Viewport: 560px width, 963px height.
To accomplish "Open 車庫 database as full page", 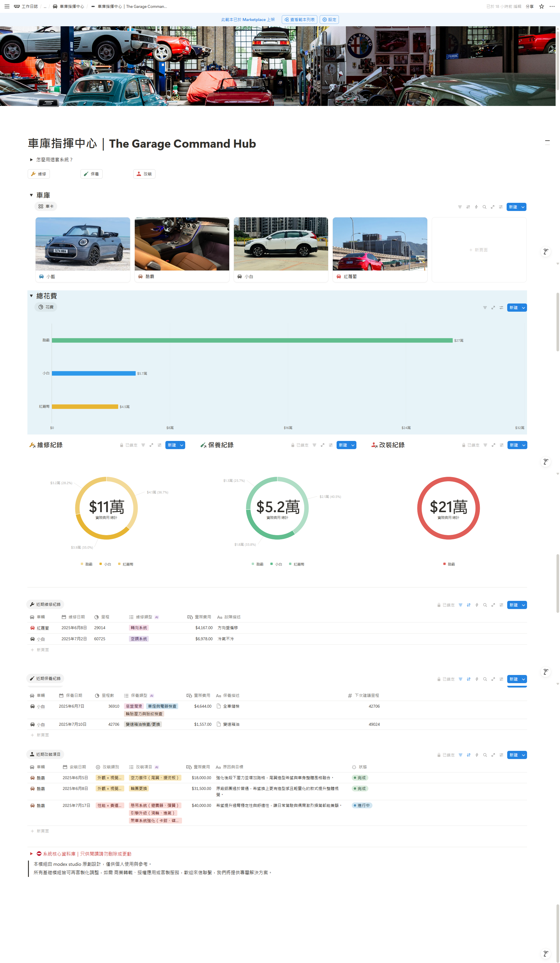I will pyautogui.click(x=493, y=207).
